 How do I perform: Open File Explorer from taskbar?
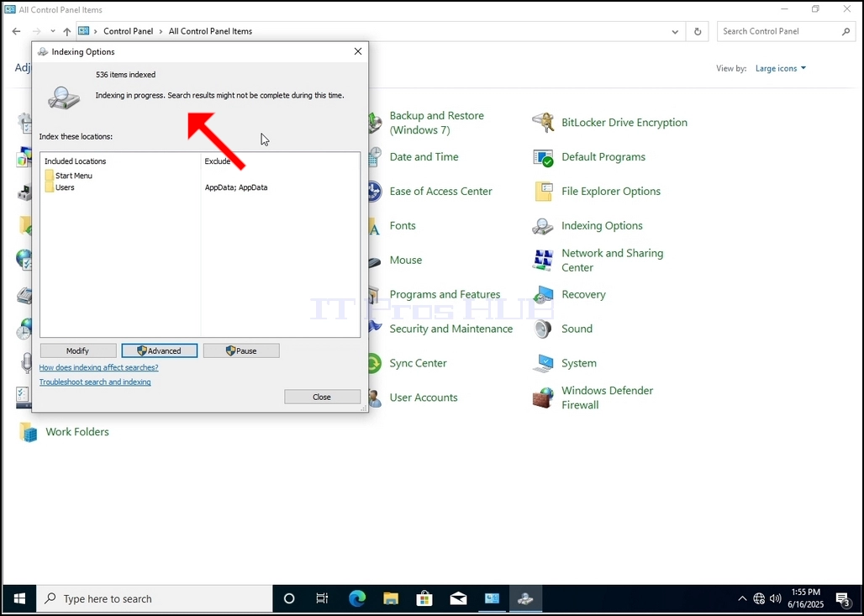[x=391, y=598]
